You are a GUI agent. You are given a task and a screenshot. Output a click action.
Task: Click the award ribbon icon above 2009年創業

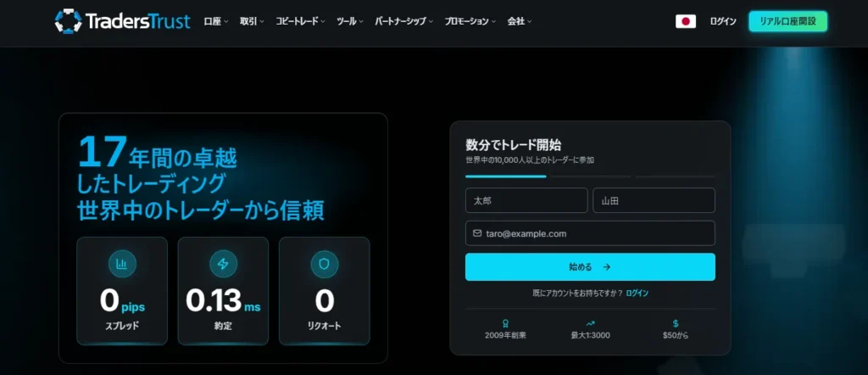click(x=505, y=323)
